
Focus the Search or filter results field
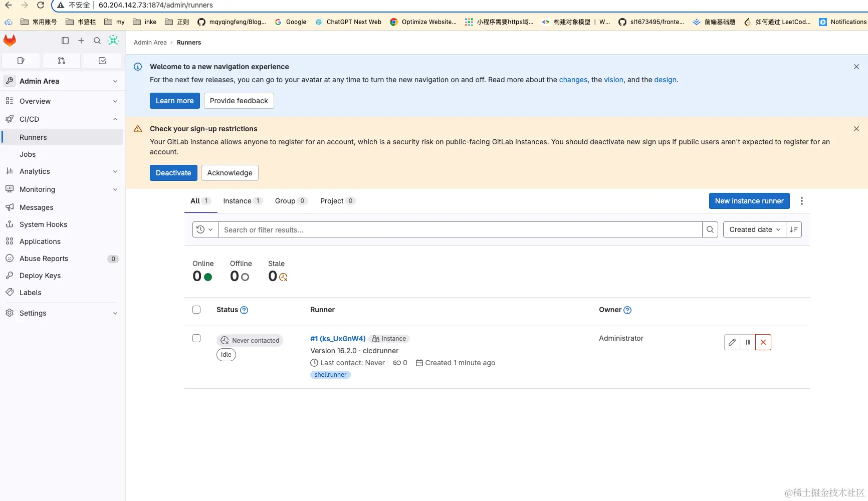coord(460,229)
